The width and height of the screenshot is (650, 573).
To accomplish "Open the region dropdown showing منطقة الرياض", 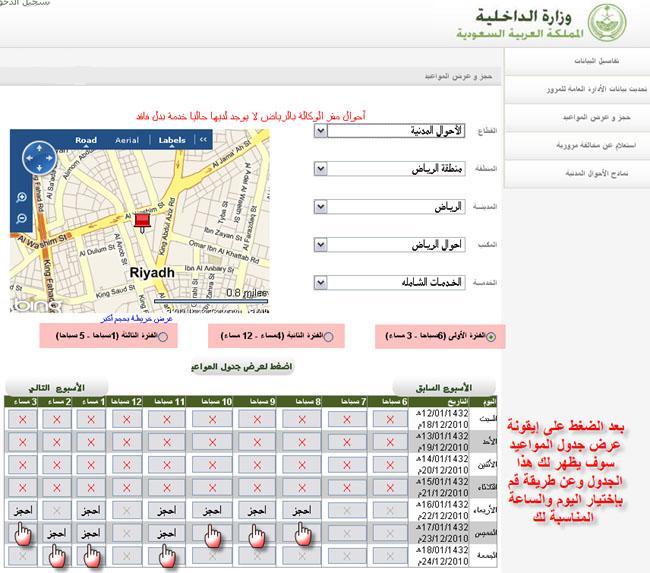I will click(390, 169).
